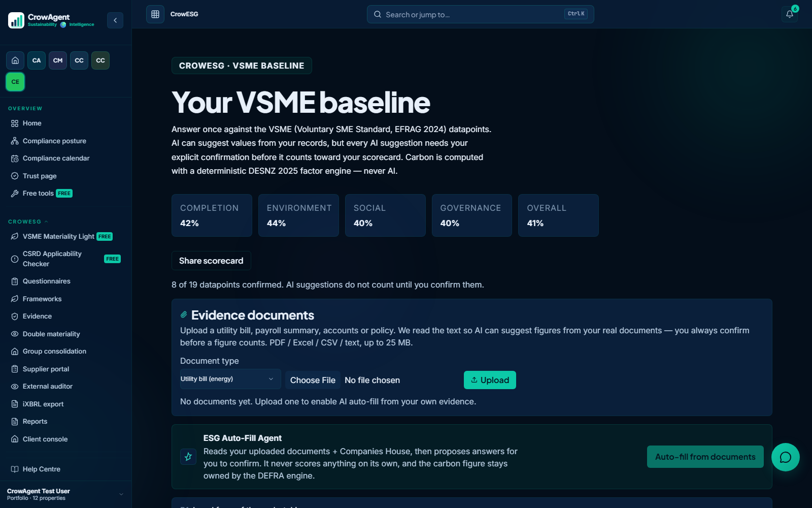The image size is (812, 508).
Task: Click the Group consolidation house icon
Action: tap(15, 352)
